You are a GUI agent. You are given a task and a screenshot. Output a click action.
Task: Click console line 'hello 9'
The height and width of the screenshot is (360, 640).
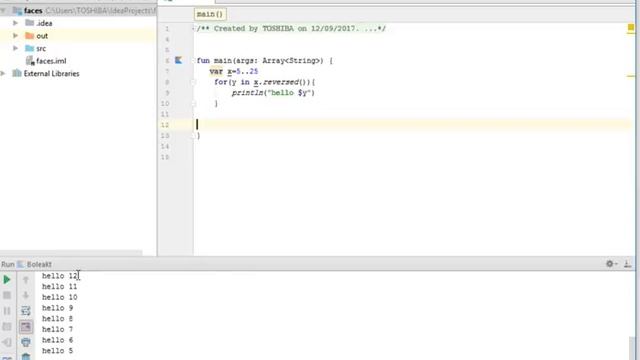(x=58, y=308)
